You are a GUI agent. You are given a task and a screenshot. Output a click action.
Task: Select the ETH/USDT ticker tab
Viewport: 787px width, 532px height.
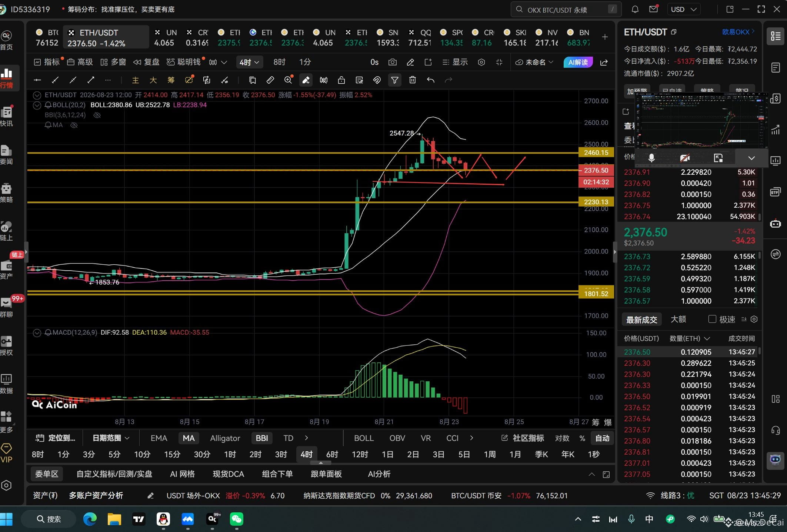[x=106, y=37]
